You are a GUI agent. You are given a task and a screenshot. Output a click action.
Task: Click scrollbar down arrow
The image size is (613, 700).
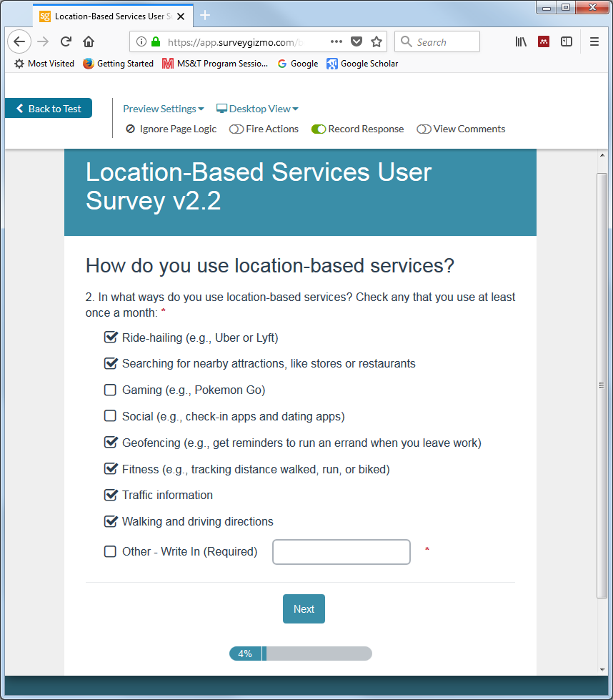602,670
